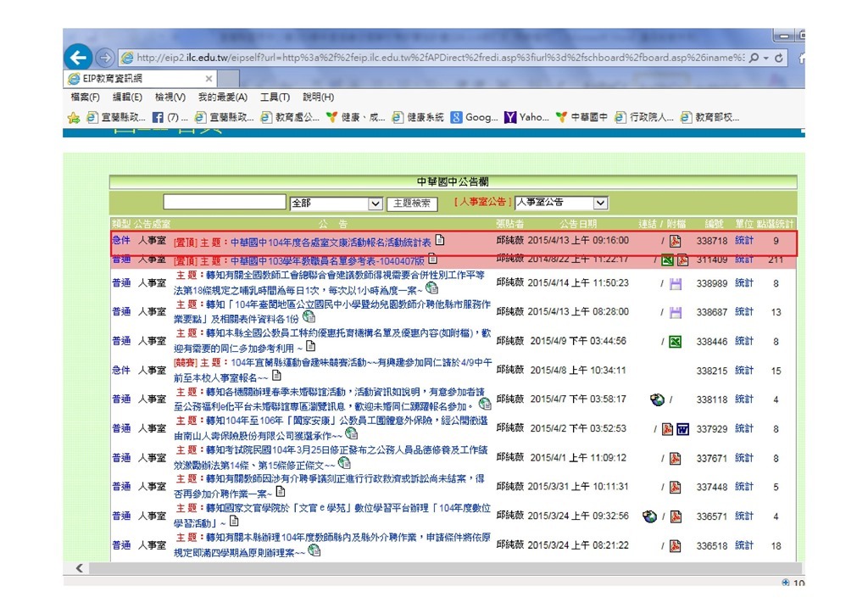
Task: Click 統計 link for announcement 338989
Action: (x=744, y=283)
